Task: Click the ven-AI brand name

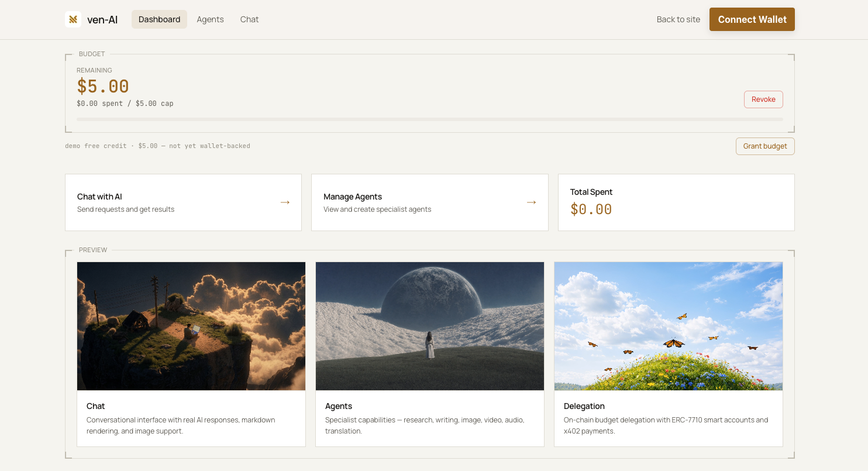Action: click(102, 19)
